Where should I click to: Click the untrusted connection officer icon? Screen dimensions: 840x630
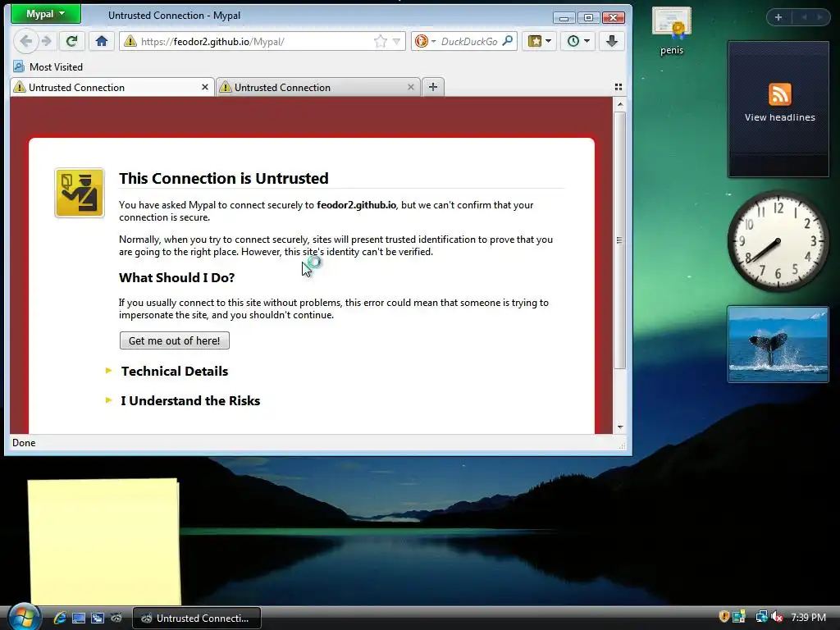[x=80, y=193]
